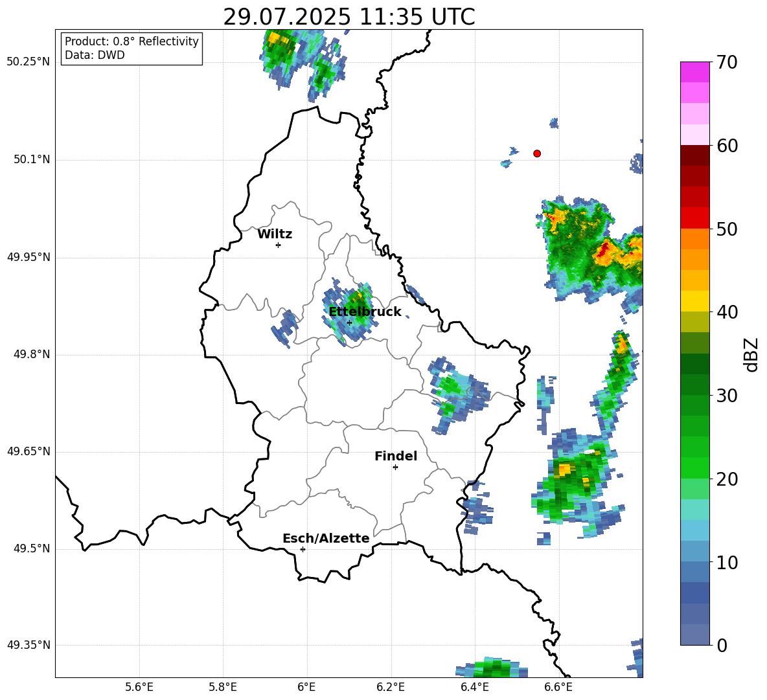Click the colorbar value 0
Viewport: 767px width, 700px height.
click(x=722, y=645)
